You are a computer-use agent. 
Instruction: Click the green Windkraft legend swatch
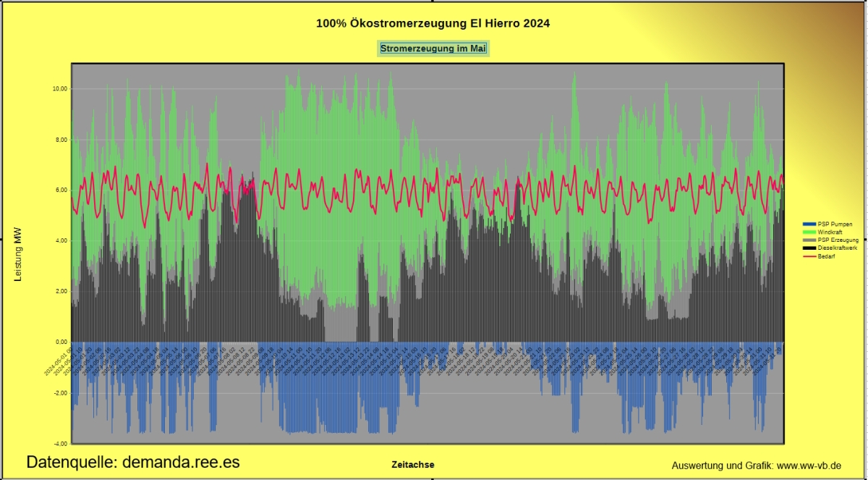(x=809, y=232)
